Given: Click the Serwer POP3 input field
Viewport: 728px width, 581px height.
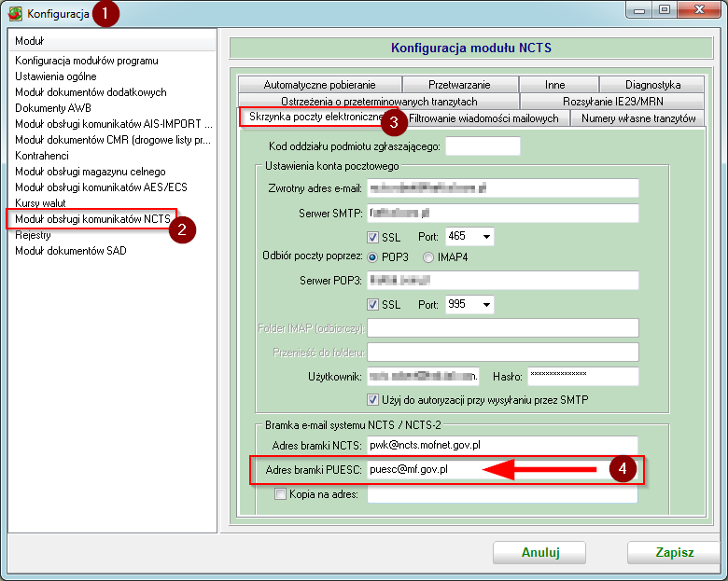Looking at the screenshot, I should [502, 281].
